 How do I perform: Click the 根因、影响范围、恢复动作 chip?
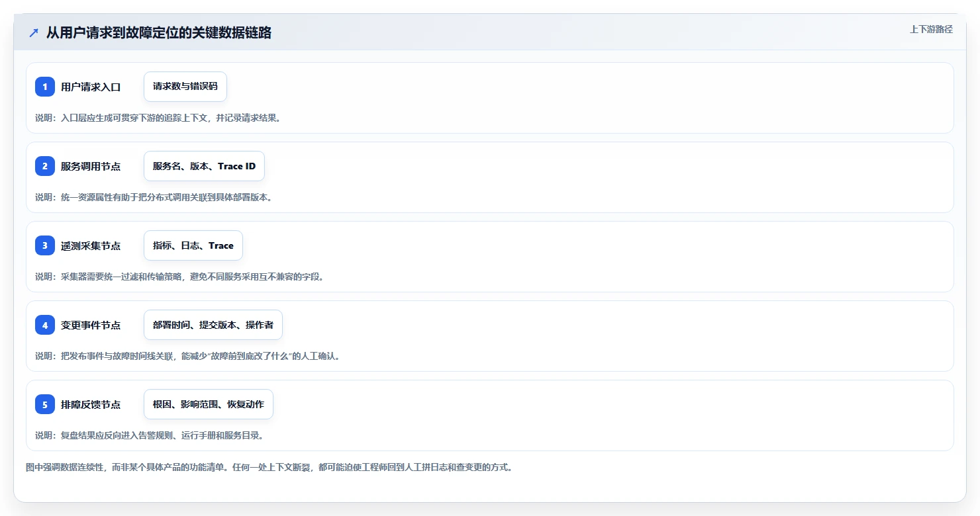point(209,404)
